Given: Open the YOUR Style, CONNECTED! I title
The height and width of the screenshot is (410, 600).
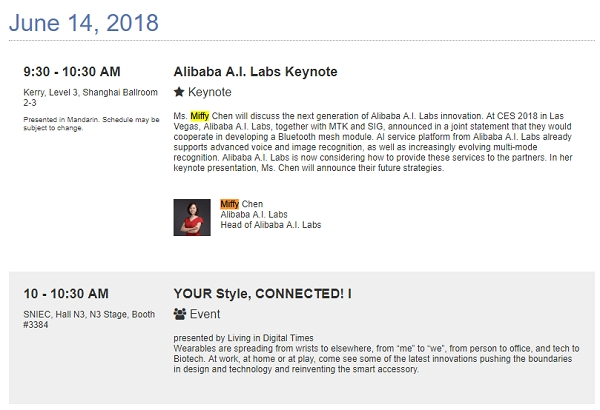Looking at the screenshot, I should click(262, 294).
